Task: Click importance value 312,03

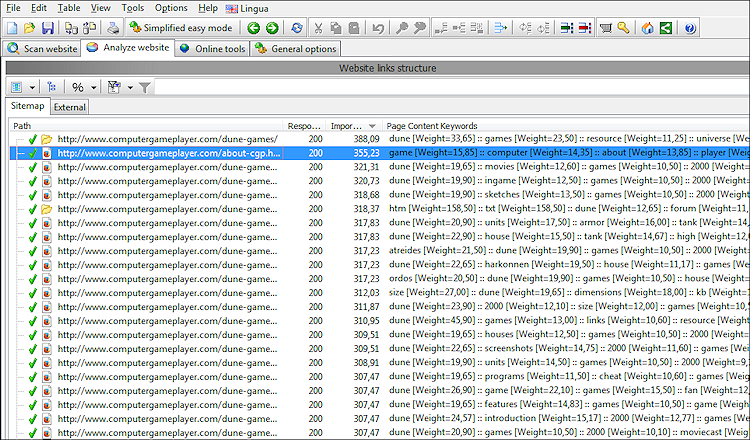Action: click(366, 293)
